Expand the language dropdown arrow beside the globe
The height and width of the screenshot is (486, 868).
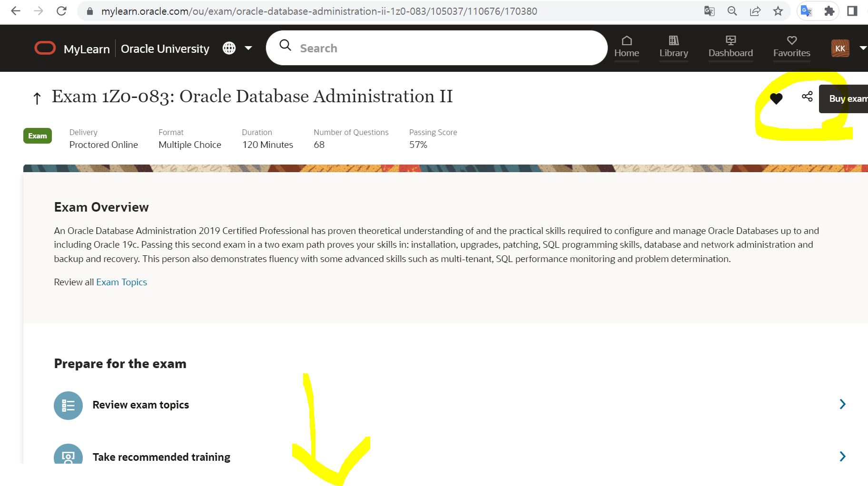[248, 48]
